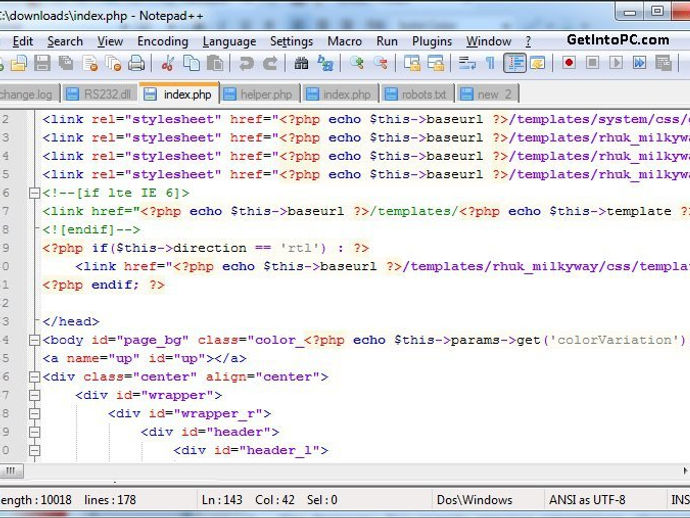Open the Language menu

(x=229, y=42)
